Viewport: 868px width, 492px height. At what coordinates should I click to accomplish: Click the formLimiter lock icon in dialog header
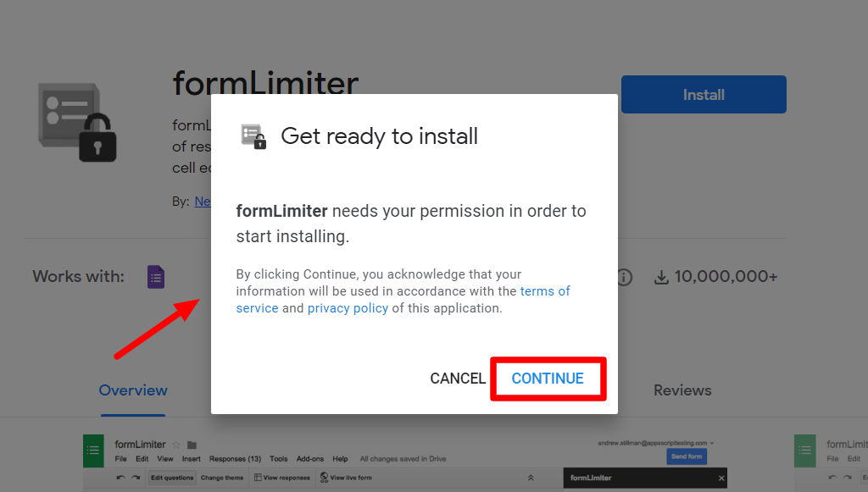click(x=253, y=136)
